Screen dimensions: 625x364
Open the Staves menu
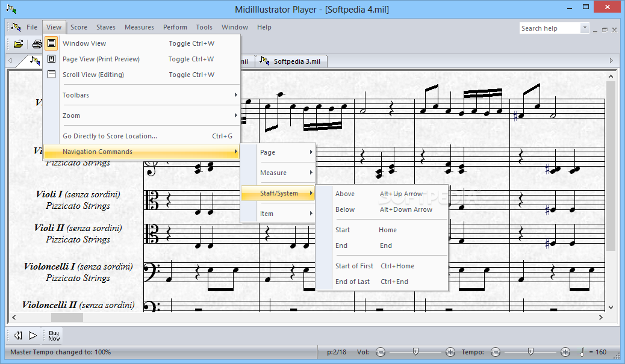106,27
